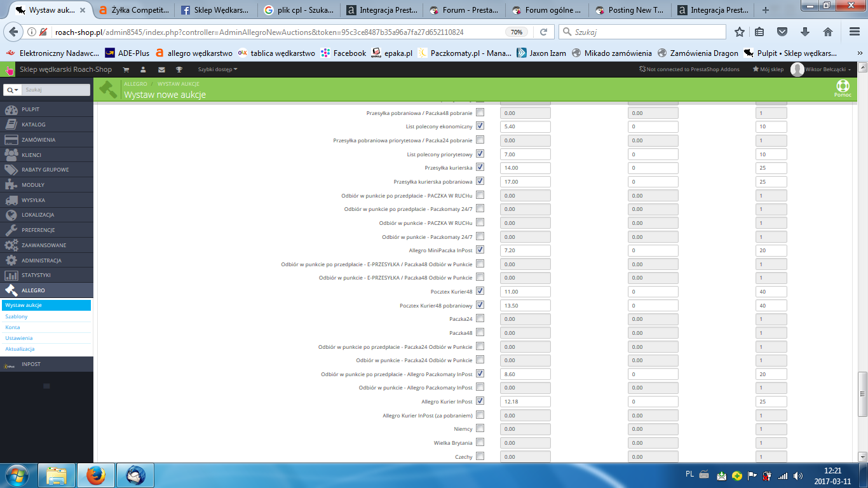Image resolution: width=868 pixels, height=488 pixels.
Task: Open the Firefox hamburger menu
Action: (x=854, y=32)
